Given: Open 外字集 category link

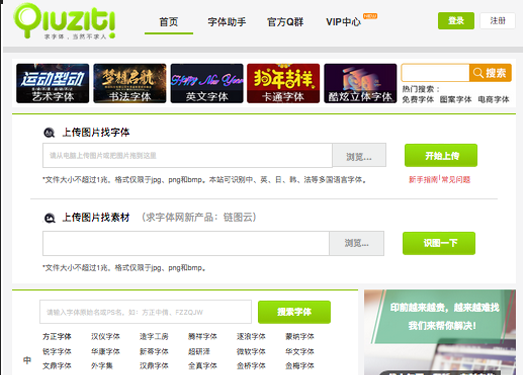Looking at the screenshot, I should [102, 366].
